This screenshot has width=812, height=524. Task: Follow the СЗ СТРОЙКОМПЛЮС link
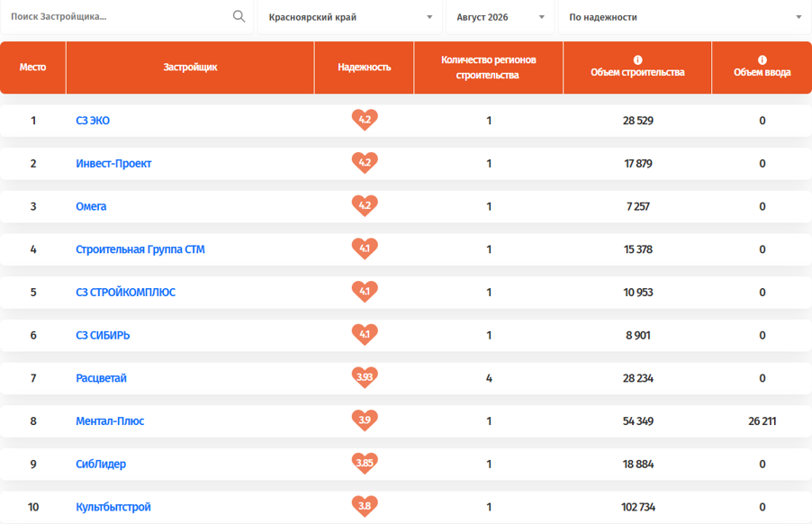(x=125, y=293)
